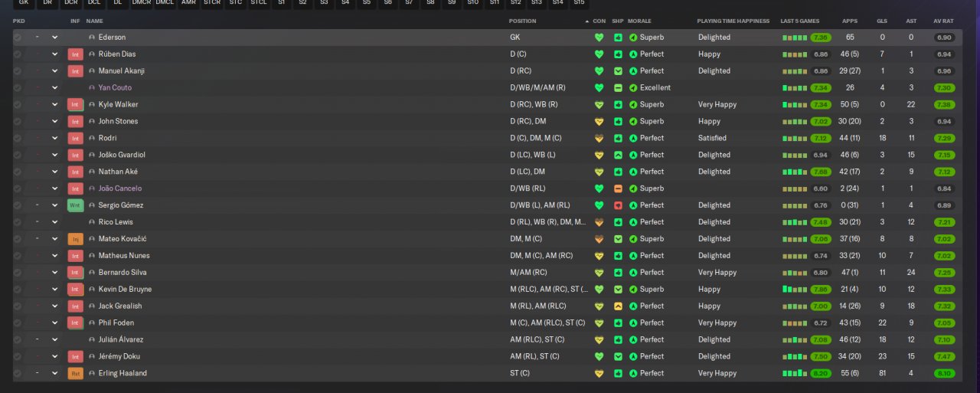The height and width of the screenshot is (393, 980).
Task: Click João Cancelo's orange sharpness icon
Action: click(618, 188)
